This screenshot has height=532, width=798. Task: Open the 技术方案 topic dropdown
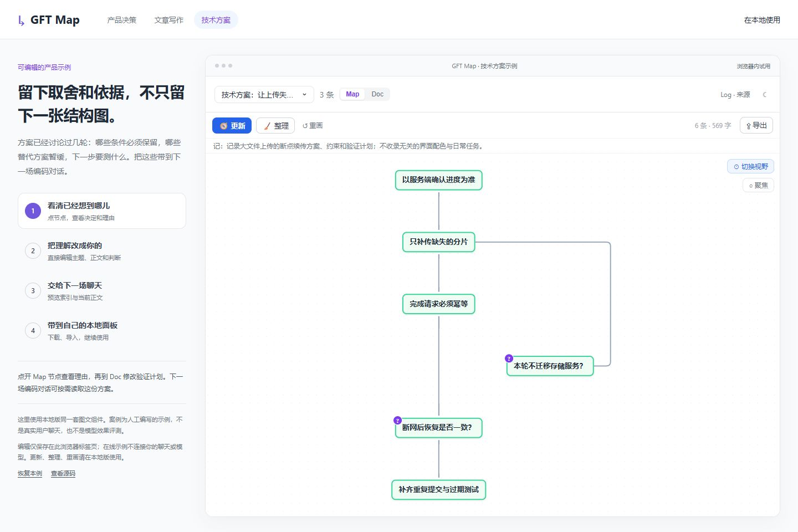pyautogui.click(x=264, y=95)
